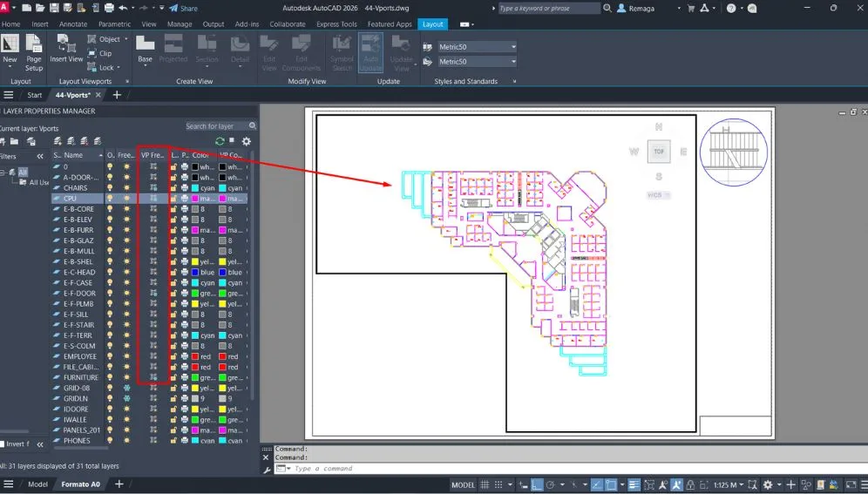
Task: Collapse the Filters pane with double chevron
Action: click(x=39, y=156)
